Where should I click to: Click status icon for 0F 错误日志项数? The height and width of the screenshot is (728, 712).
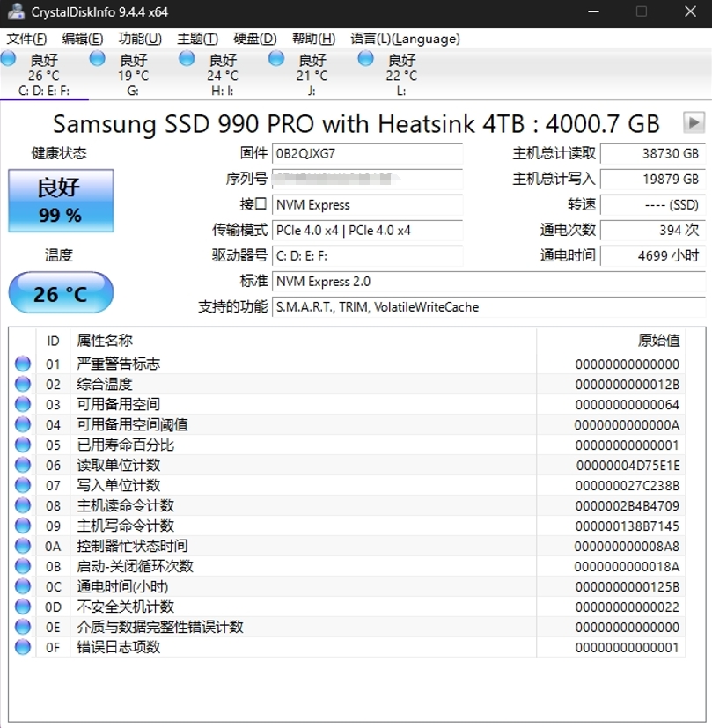point(23,647)
